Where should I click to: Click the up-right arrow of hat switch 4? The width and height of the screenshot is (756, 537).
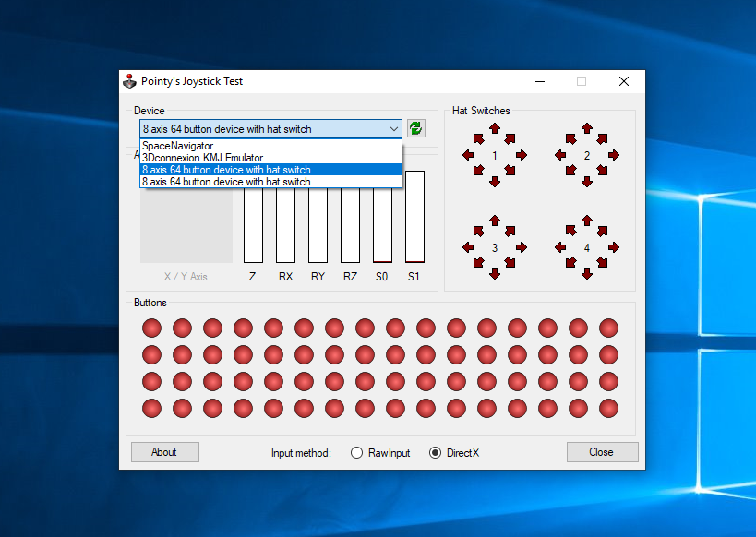click(x=602, y=232)
